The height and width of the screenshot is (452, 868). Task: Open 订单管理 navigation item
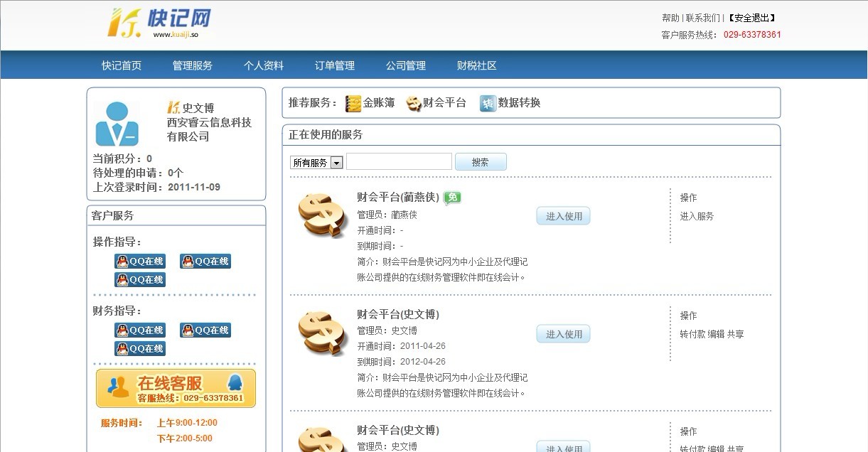[335, 65]
